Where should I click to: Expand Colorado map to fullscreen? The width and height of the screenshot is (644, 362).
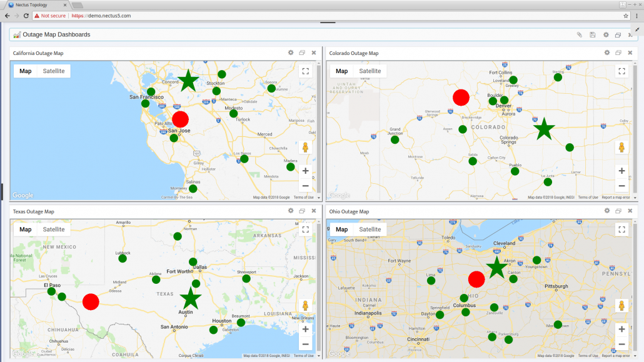621,71
